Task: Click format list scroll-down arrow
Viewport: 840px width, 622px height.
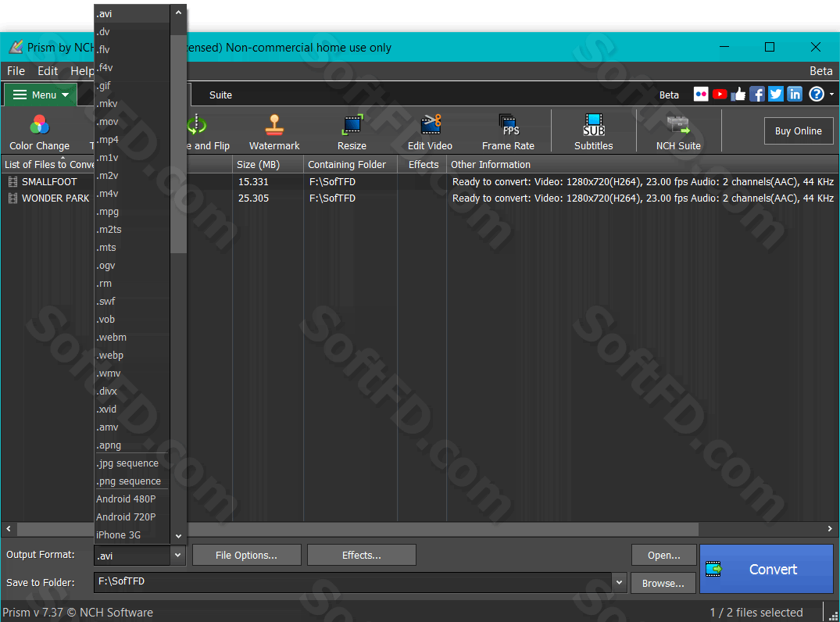Action: (178, 536)
